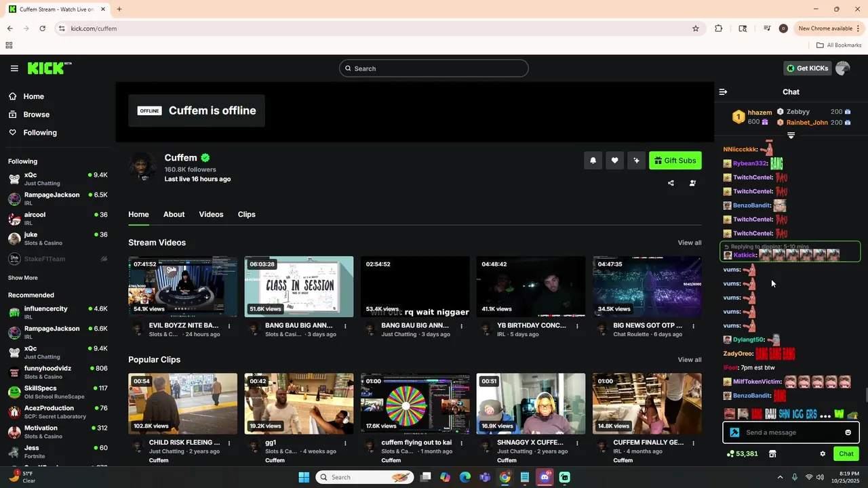Click the user report icon beside share

692,183
